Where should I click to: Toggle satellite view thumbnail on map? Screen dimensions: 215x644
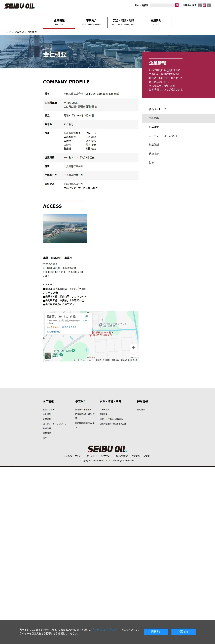(48, 356)
